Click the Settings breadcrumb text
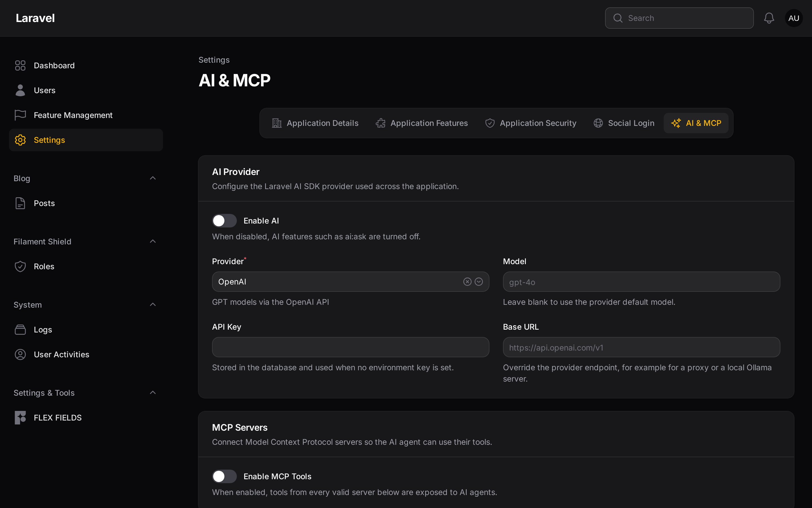 click(x=214, y=60)
